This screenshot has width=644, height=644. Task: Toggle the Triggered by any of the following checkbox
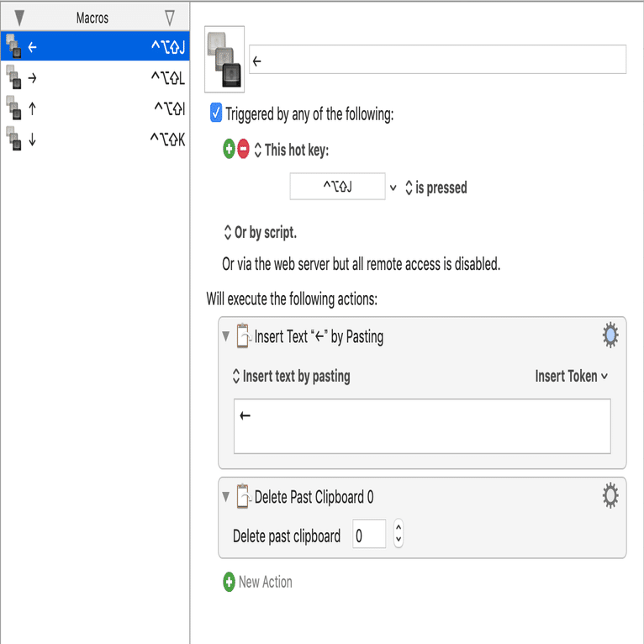click(216, 113)
